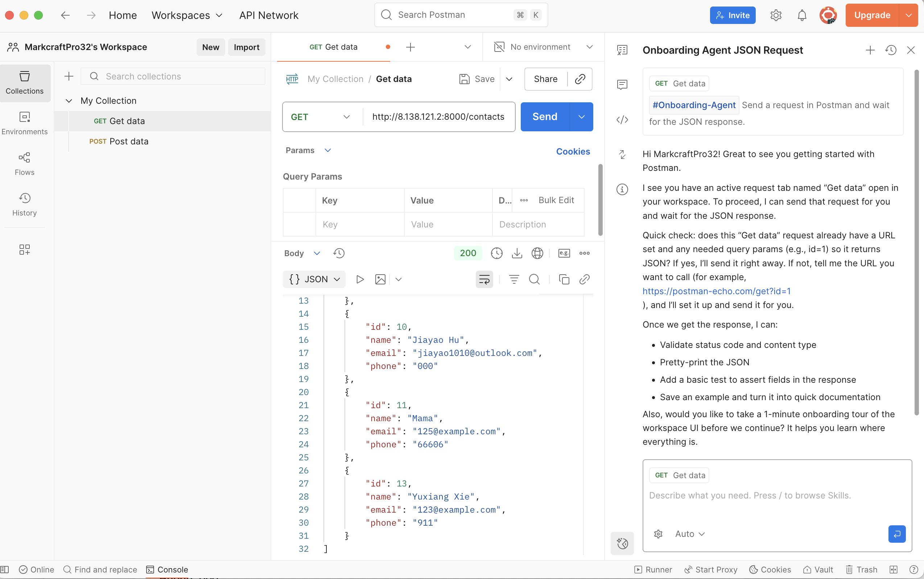Toggle the left sidebar visibility
The width and height of the screenshot is (924, 579).
tap(5, 570)
